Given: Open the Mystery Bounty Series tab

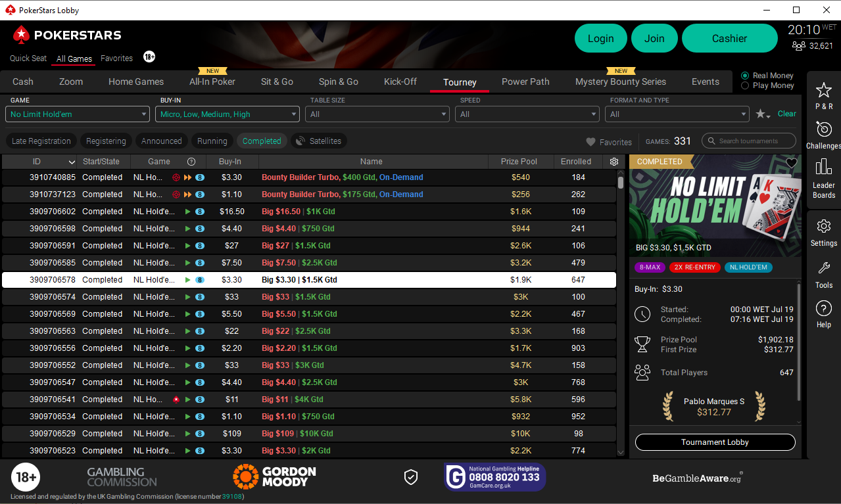Looking at the screenshot, I should coord(621,82).
